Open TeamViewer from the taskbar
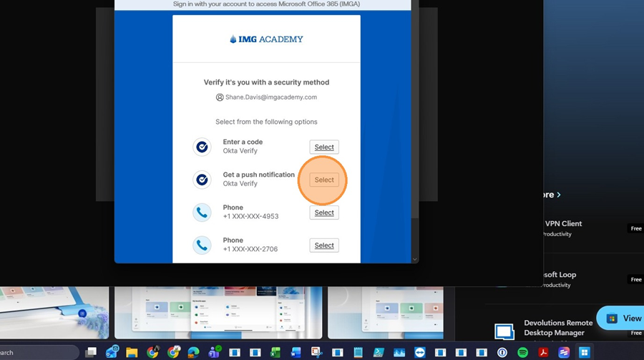 419,352
